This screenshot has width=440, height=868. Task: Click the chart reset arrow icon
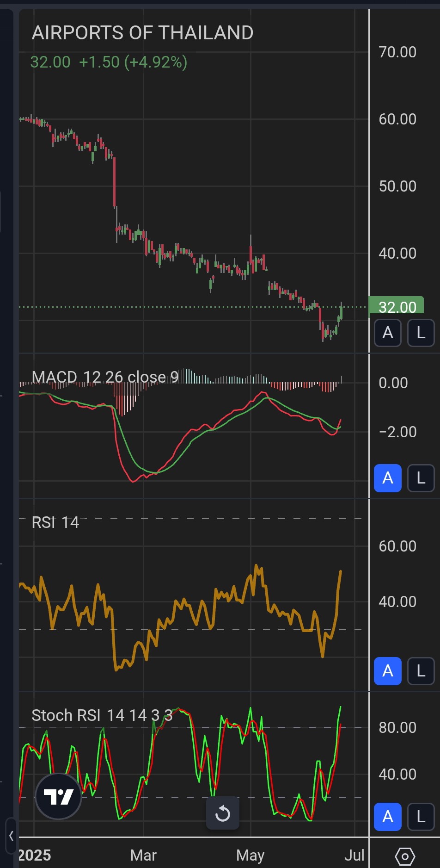[223, 813]
